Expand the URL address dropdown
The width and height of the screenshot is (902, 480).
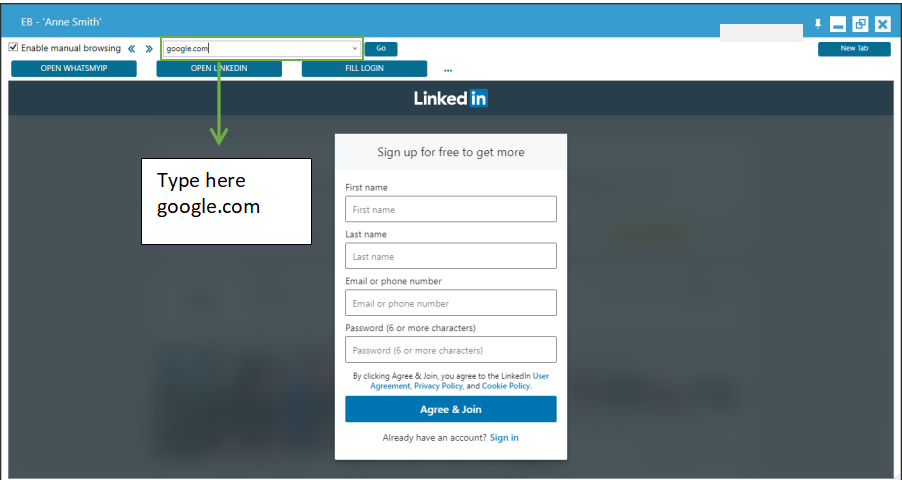[355, 49]
